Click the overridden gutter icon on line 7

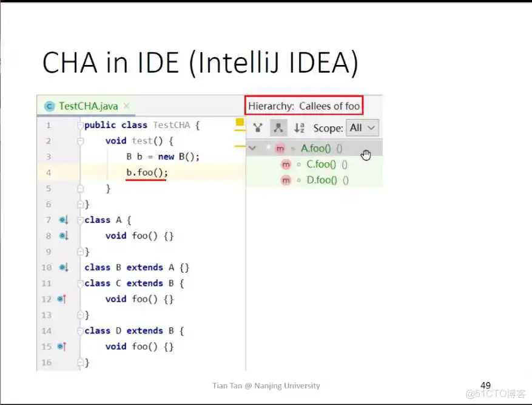[64, 220]
